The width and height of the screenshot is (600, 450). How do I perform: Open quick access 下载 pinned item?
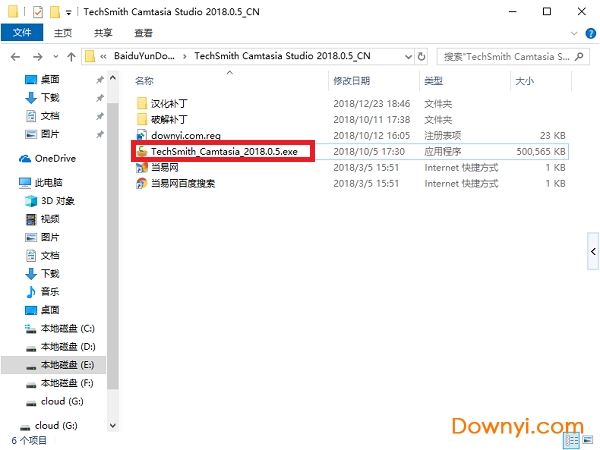[x=50, y=98]
